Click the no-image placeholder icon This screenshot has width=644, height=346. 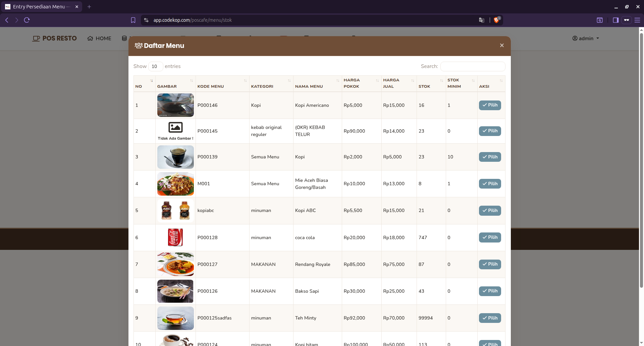(x=175, y=127)
